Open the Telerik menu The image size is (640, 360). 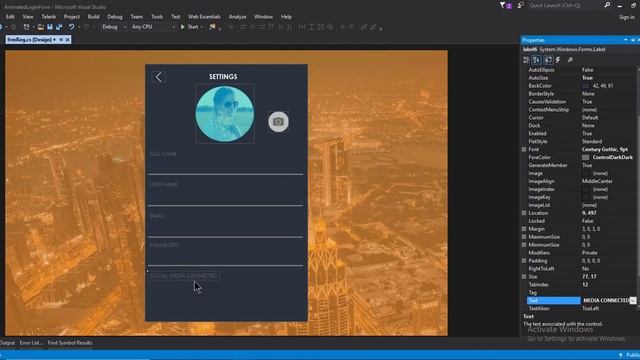click(49, 17)
